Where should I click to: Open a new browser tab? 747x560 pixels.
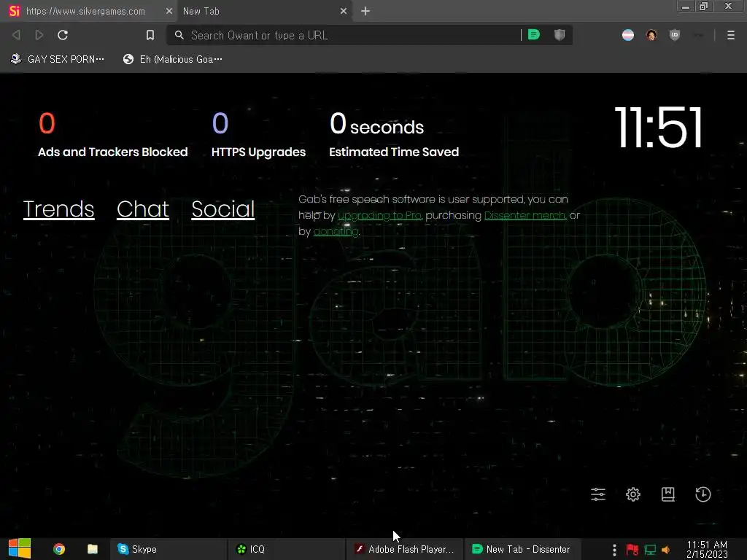(365, 11)
